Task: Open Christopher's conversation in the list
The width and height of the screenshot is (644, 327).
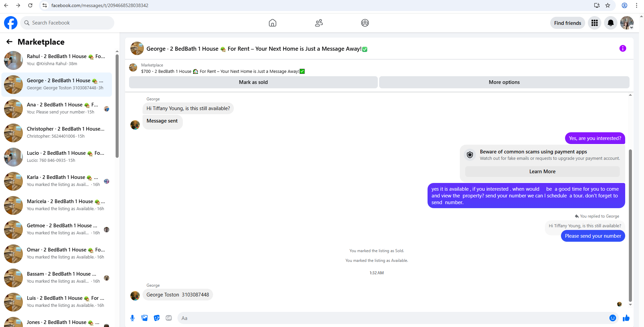Action: click(x=56, y=133)
